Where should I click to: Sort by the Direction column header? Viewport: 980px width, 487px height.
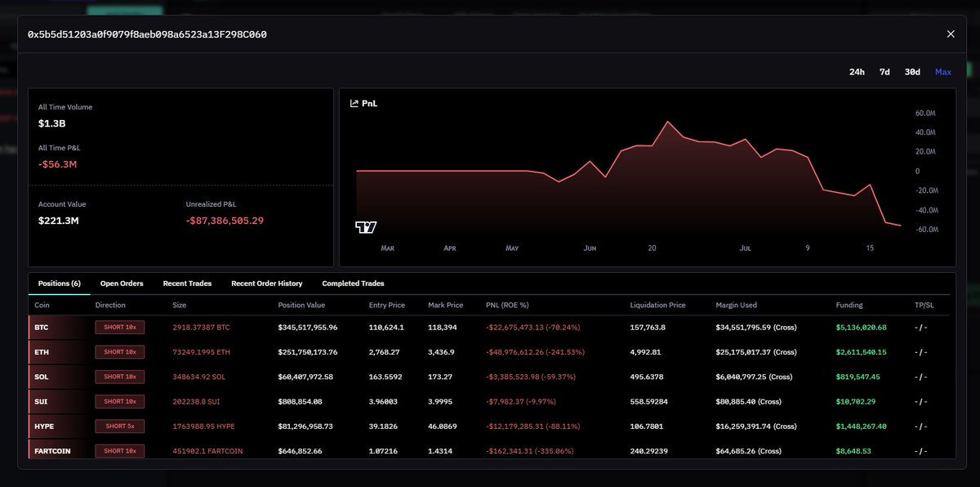(110, 305)
